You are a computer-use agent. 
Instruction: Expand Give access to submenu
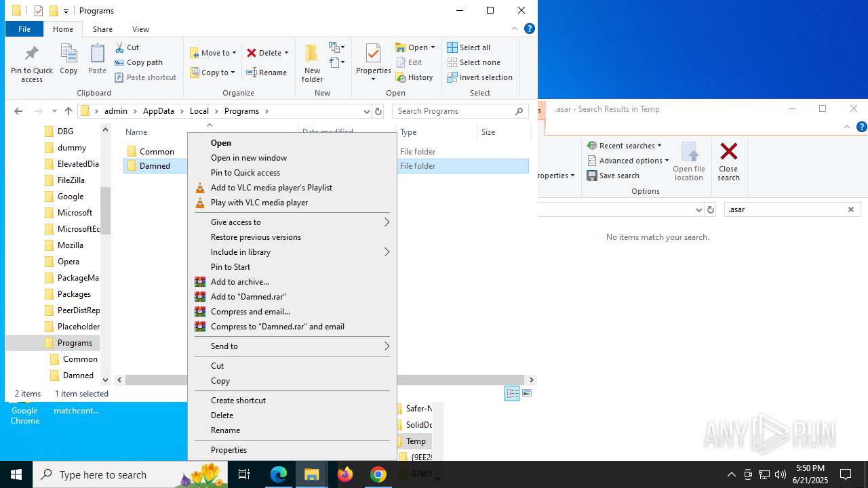[x=292, y=222]
